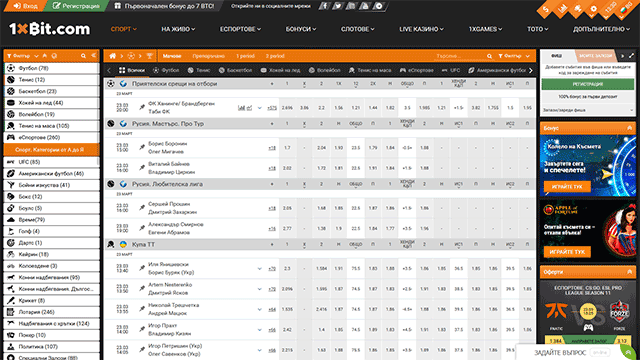Open +575 more markets for ФК Ханинге
640x360 pixels.
click(272, 108)
